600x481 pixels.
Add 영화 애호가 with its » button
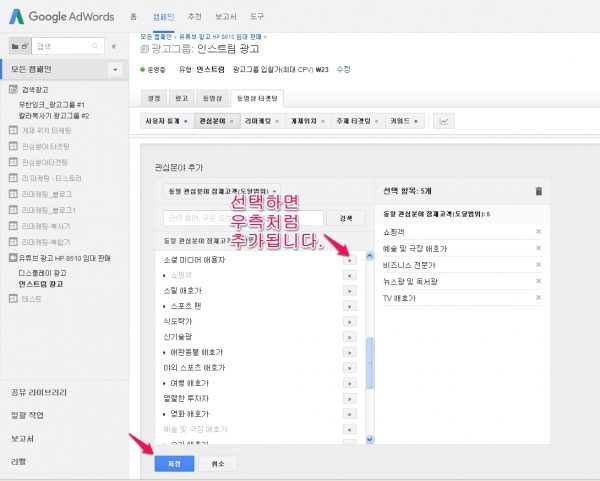pyautogui.click(x=349, y=414)
